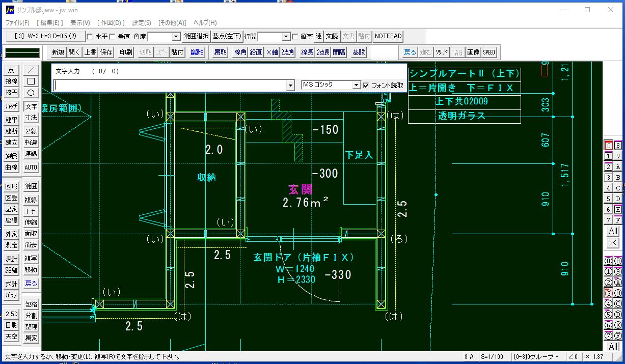
Task: Select the 中心線 center line tool
Action: tap(31, 143)
